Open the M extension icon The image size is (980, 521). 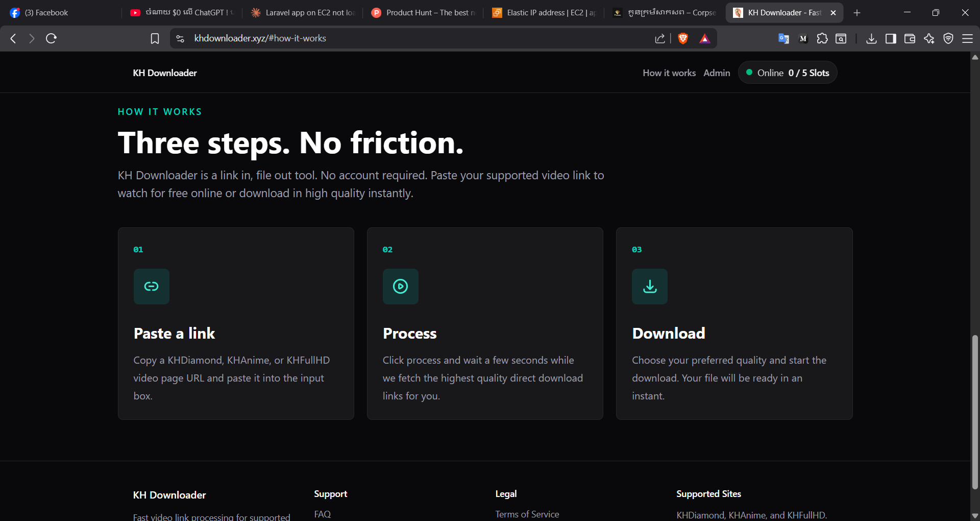pyautogui.click(x=803, y=38)
